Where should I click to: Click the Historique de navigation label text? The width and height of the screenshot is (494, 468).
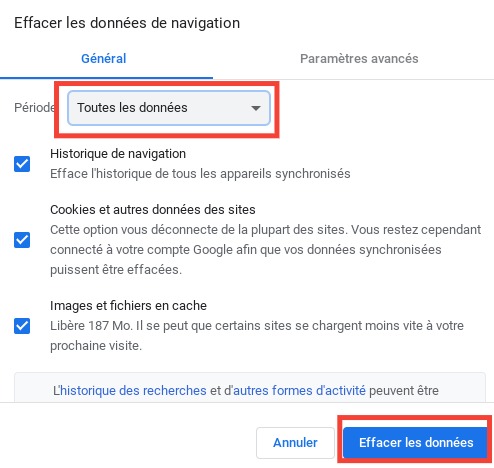coord(118,154)
